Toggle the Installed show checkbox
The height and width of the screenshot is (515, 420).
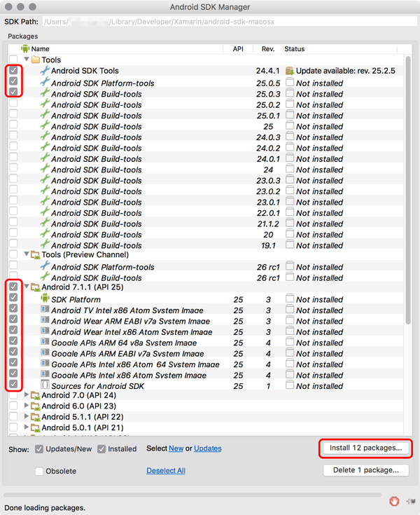click(101, 449)
